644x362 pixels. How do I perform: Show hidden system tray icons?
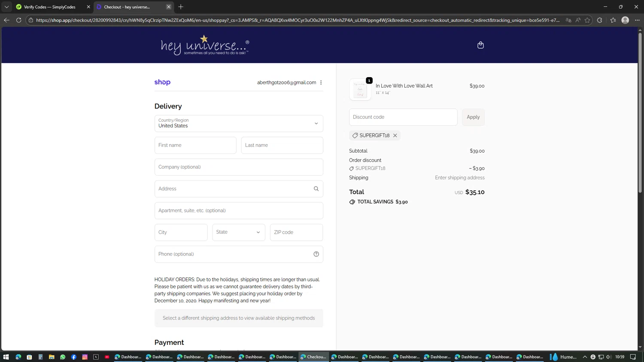tap(585, 357)
